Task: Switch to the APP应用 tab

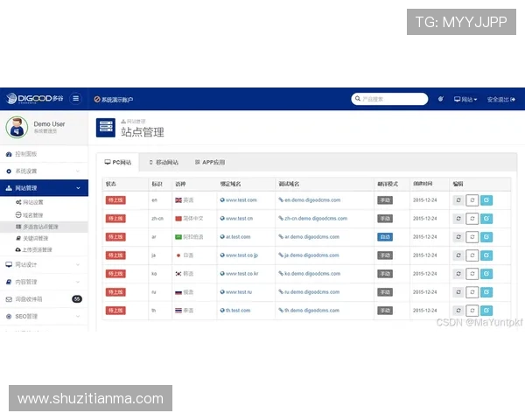Action: 210,163
